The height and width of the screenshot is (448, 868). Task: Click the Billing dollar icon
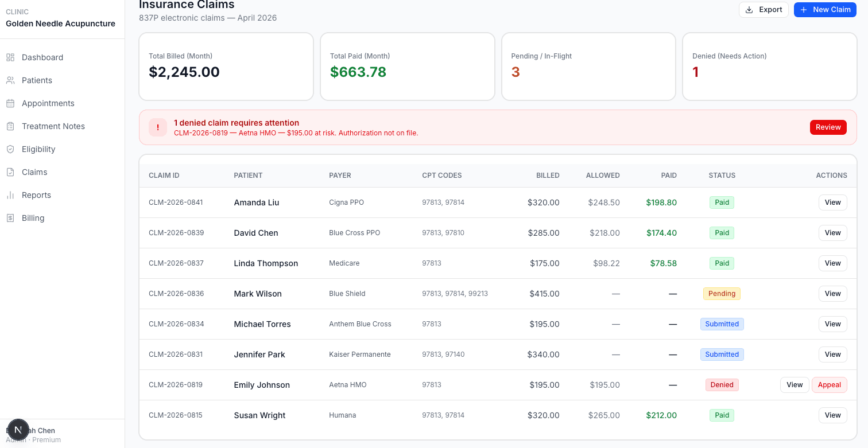(10, 218)
